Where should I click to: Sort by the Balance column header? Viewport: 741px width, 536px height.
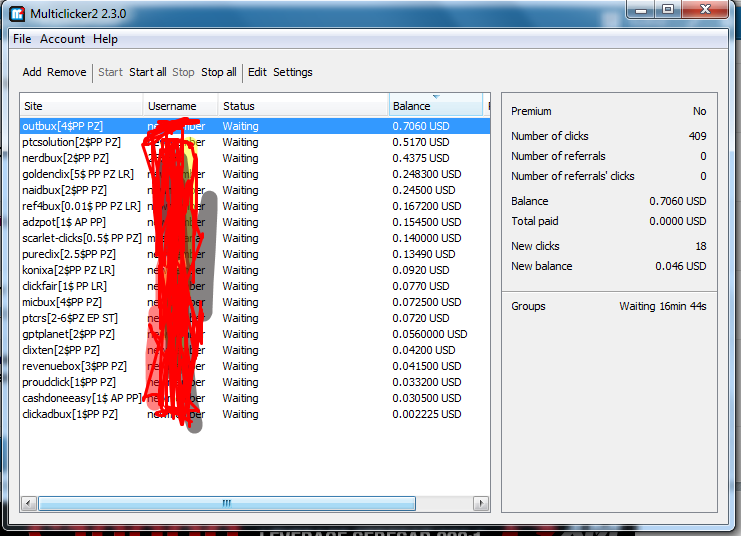pyautogui.click(x=436, y=106)
